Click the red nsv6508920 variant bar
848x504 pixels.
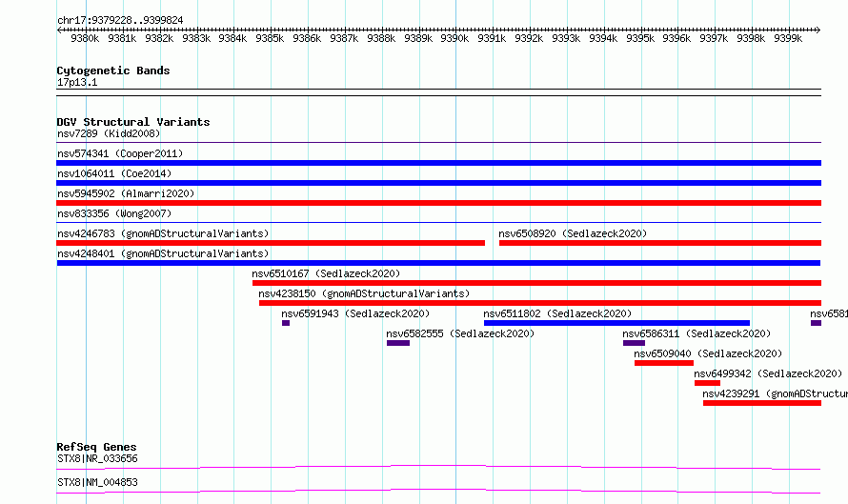tap(659, 243)
